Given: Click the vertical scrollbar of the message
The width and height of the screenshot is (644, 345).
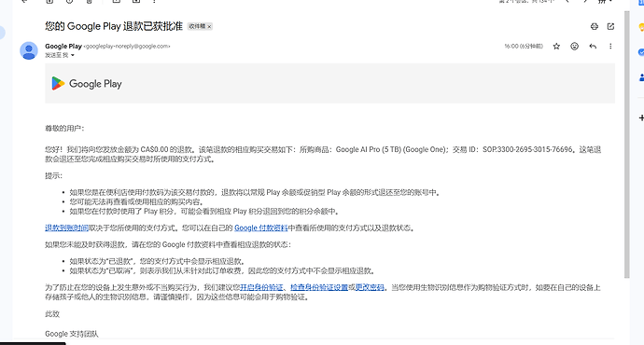Looking at the screenshot, I should coord(627,145).
